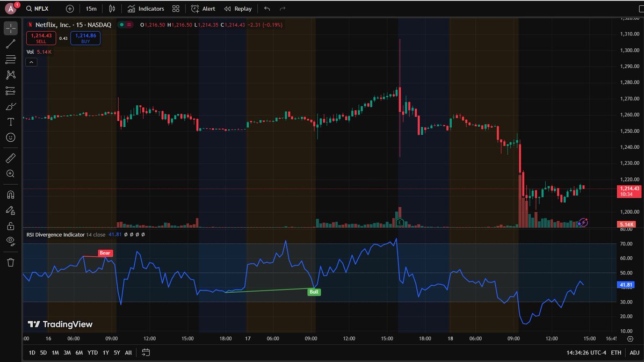Open indicator templates grid
Viewport: 644px width, 362px height.
[176, 9]
